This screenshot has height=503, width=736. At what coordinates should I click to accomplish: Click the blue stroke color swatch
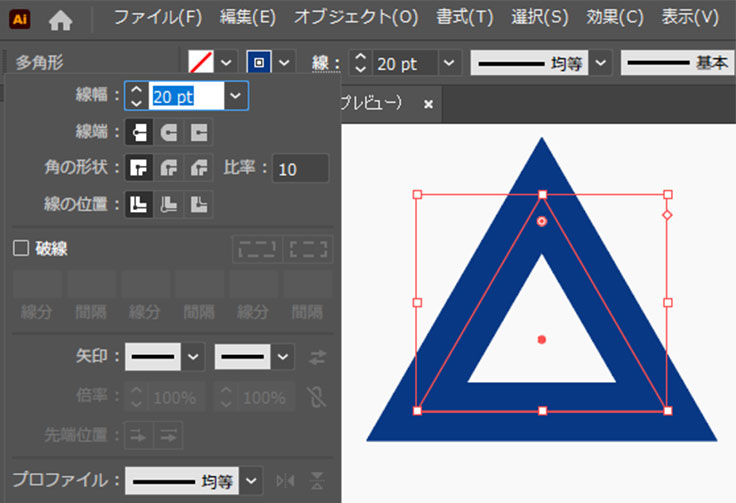pyautogui.click(x=258, y=62)
